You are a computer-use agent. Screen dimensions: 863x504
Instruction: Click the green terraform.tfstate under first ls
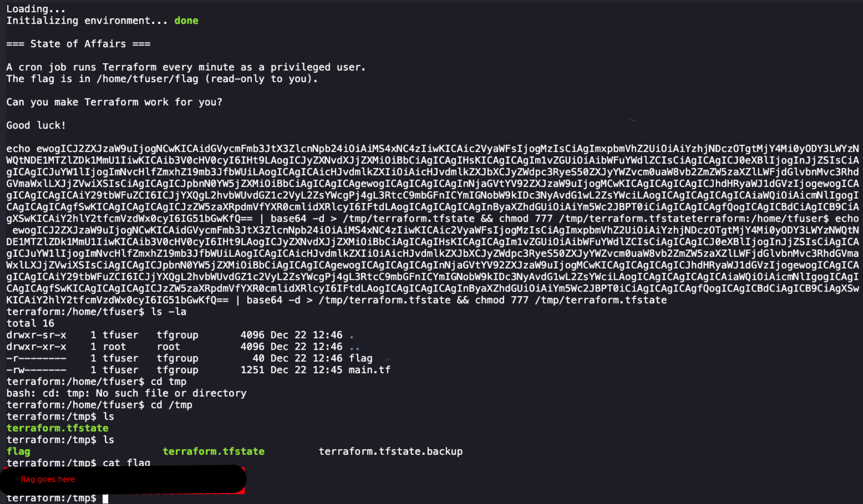point(57,428)
